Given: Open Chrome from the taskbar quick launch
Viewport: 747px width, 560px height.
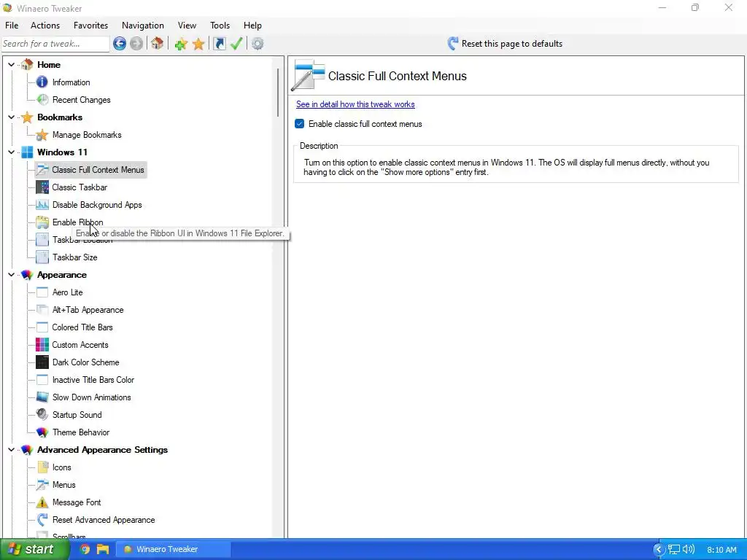Looking at the screenshot, I should click(85, 549).
